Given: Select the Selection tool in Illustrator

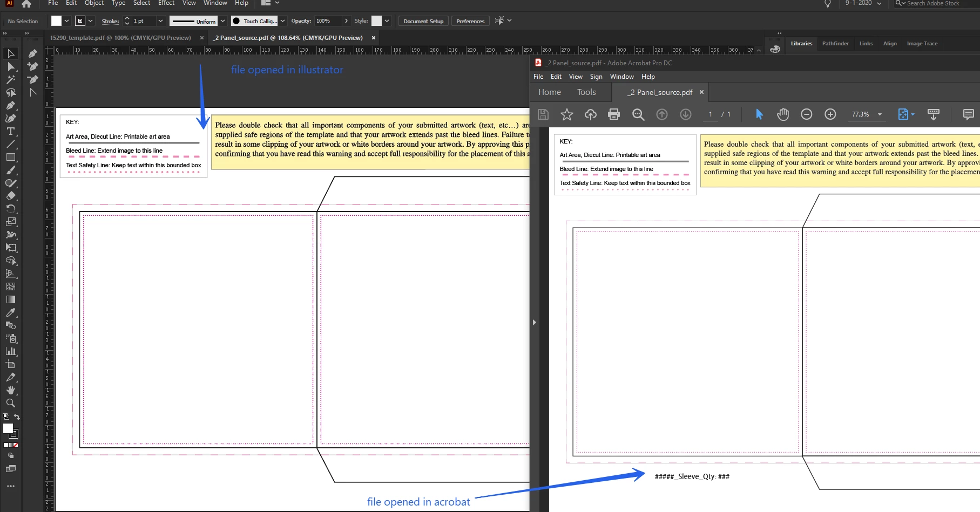Looking at the screenshot, I should (11, 53).
